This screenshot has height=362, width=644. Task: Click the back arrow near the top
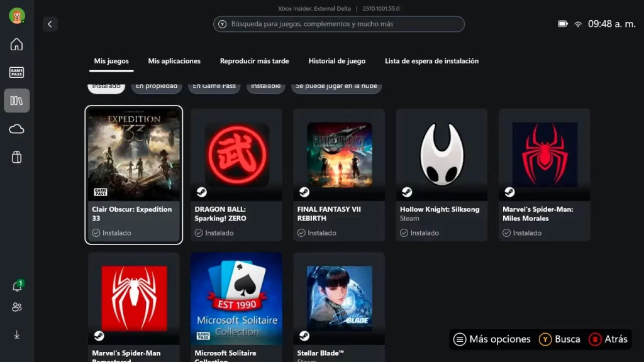(x=50, y=24)
